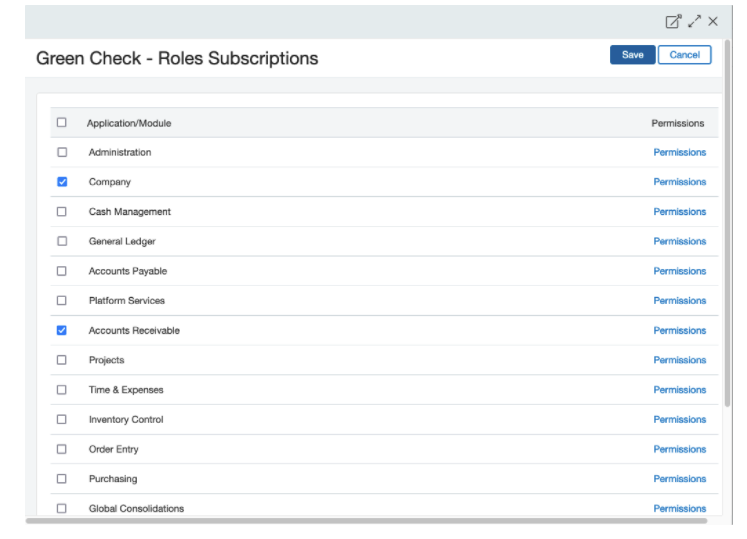
Task: Click the Company module name
Action: 110,182
